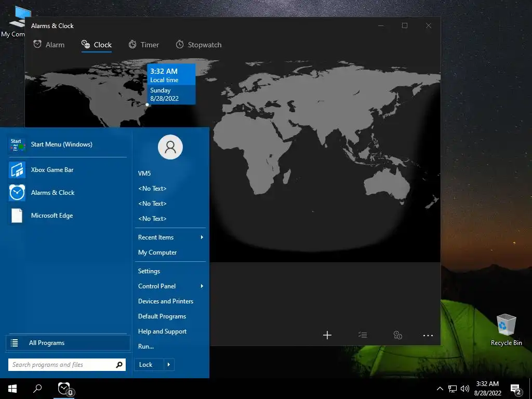Click the local time pin on map
Screen dimensions: 532x399
tap(147, 105)
